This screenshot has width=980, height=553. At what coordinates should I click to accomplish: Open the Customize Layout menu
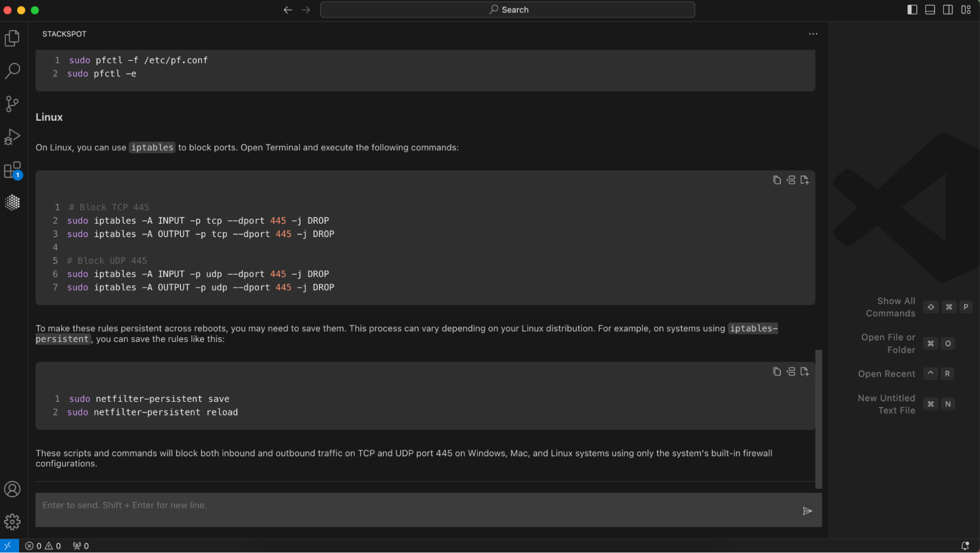coord(966,10)
